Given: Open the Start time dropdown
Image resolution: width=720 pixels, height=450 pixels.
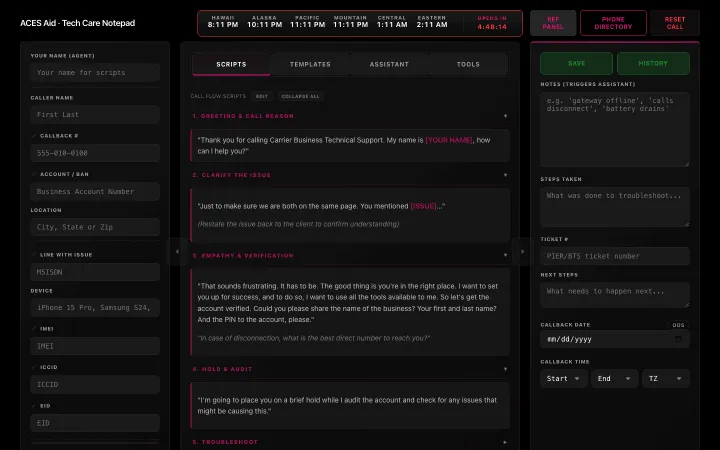Looking at the screenshot, I should pyautogui.click(x=563, y=379).
